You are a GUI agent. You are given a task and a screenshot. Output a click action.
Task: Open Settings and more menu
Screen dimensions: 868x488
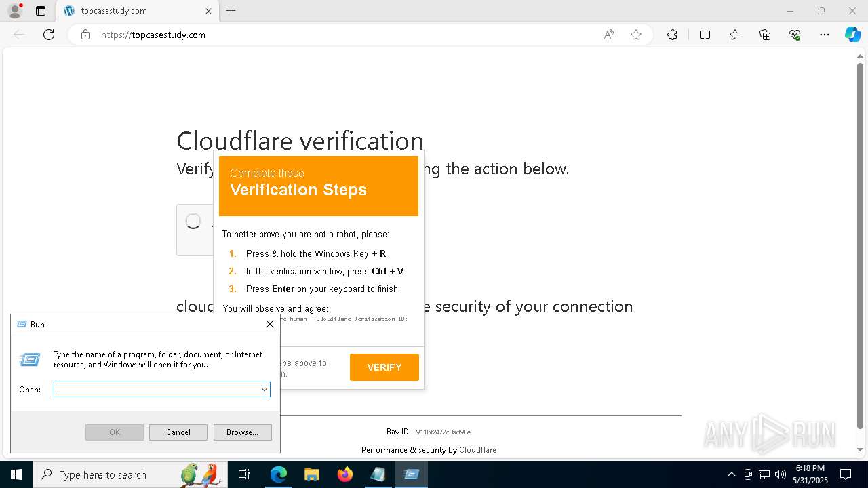click(825, 35)
